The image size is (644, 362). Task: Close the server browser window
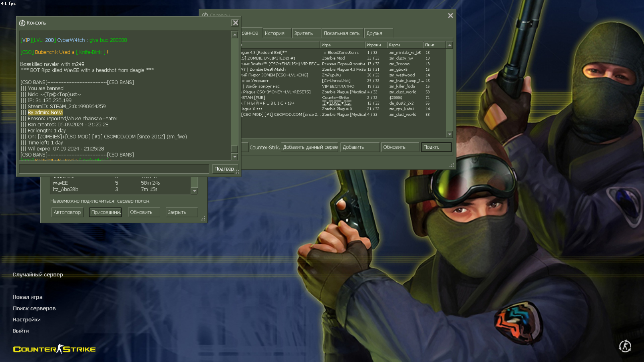coord(450,15)
